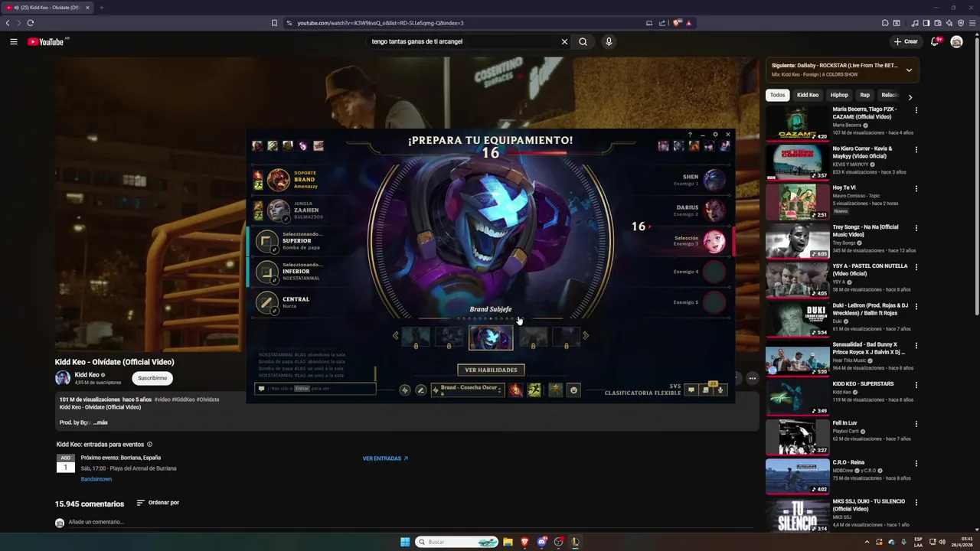Screen dimensions: 980x551
Task: Show more filter chips arrow
Action: pos(910,97)
